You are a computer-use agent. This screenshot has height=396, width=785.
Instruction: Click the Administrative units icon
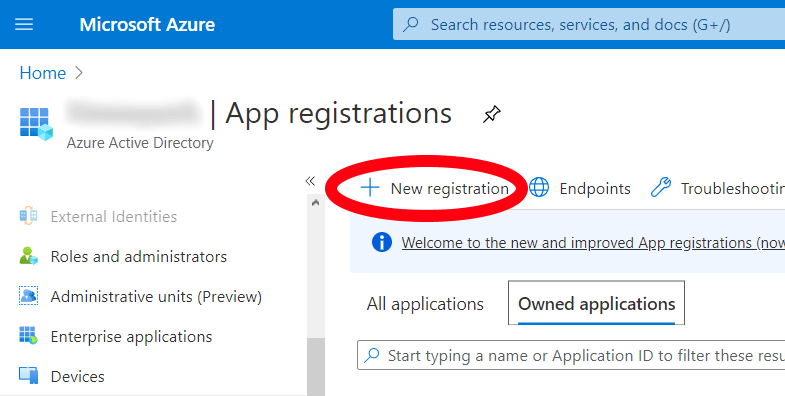[x=28, y=296]
